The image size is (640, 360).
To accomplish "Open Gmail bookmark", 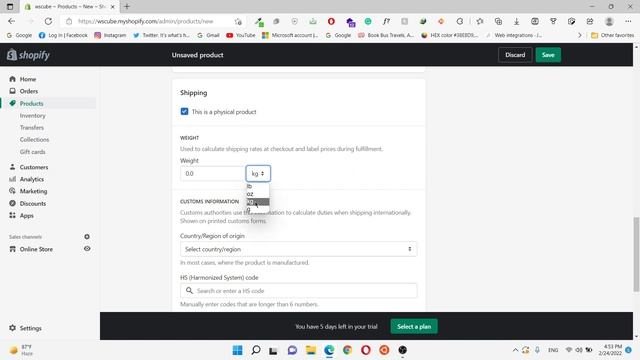I will [208, 36].
